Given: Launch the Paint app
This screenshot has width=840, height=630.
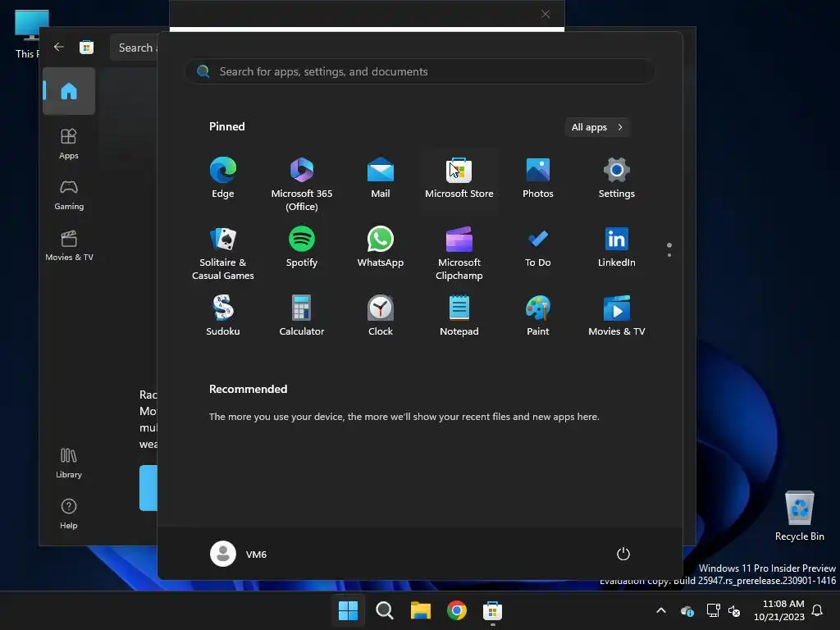Looking at the screenshot, I should pyautogui.click(x=538, y=316).
